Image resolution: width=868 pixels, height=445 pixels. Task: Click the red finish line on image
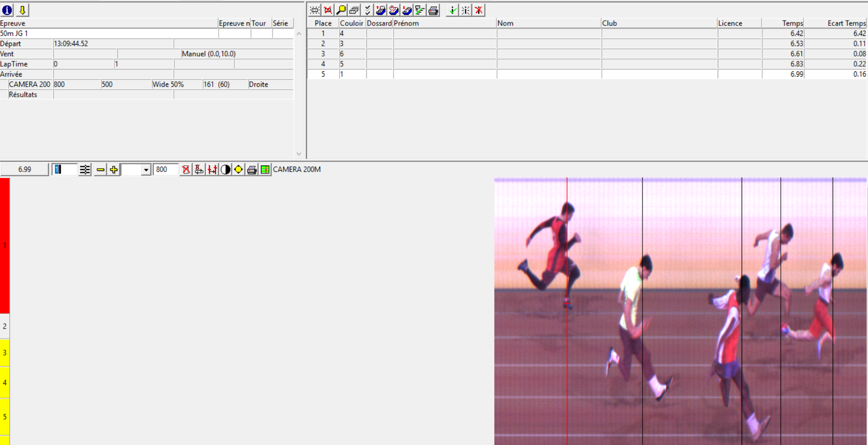point(567,311)
